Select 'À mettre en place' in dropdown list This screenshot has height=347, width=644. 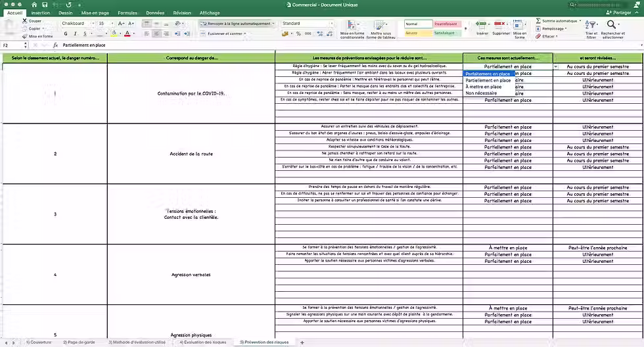tap(484, 87)
